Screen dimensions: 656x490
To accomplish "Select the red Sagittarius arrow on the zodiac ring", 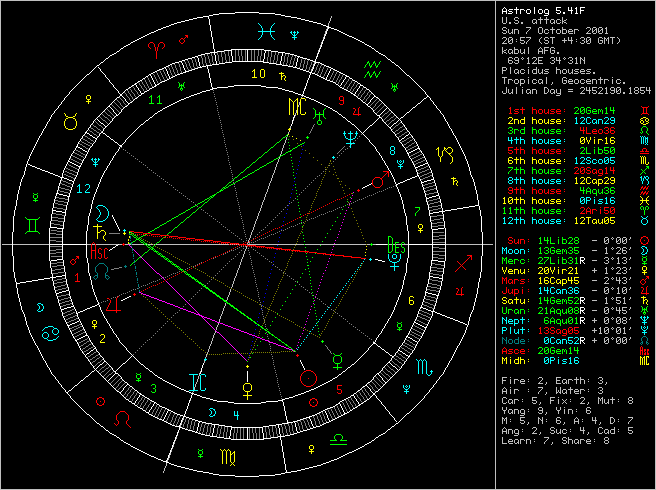I will pyautogui.click(x=463, y=265).
